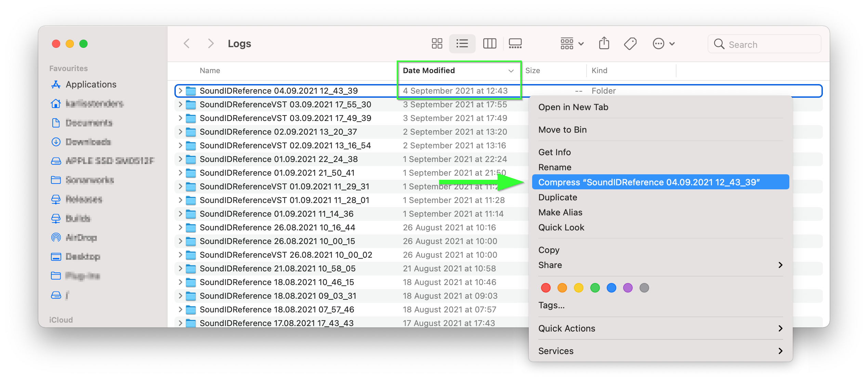Screen dimensions: 868x378
Task: Select folder icon of SoundIDReference 01.09.2021 21_50_41
Action: tap(190, 173)
